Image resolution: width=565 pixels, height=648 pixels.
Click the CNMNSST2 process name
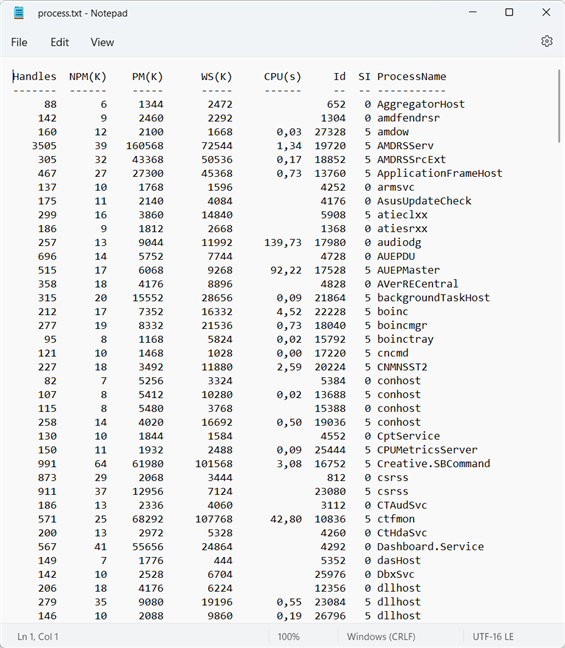402,367
